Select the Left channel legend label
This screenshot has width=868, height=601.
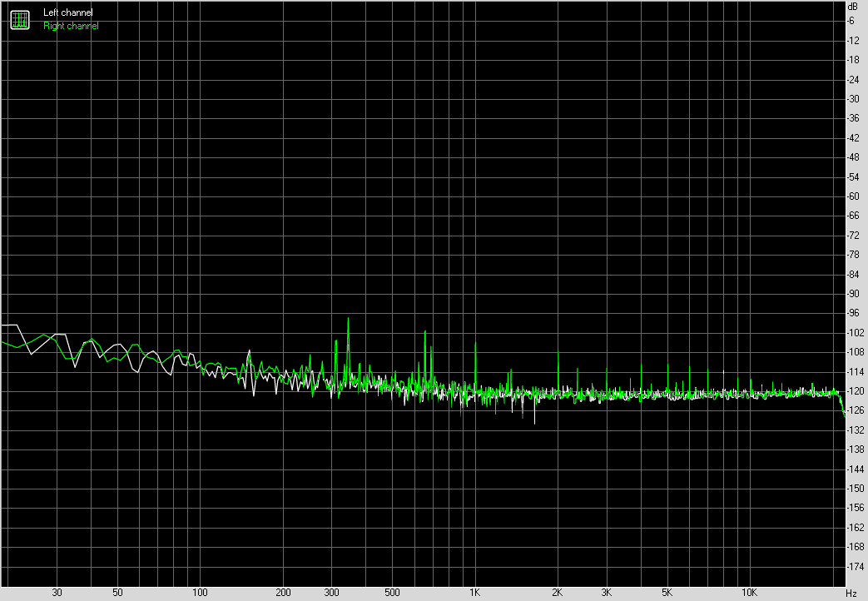[x=68, y=12]
